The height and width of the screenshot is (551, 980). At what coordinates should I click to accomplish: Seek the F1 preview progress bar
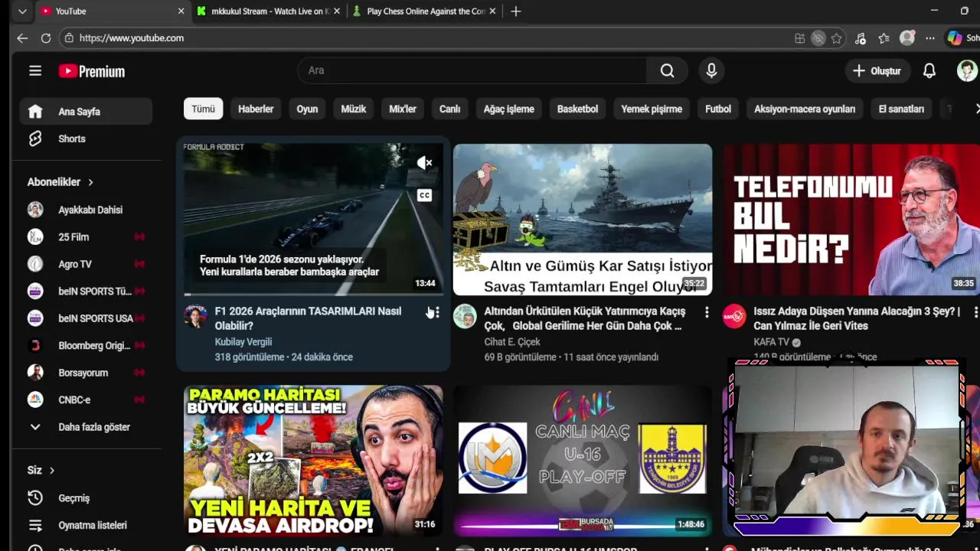313,294
